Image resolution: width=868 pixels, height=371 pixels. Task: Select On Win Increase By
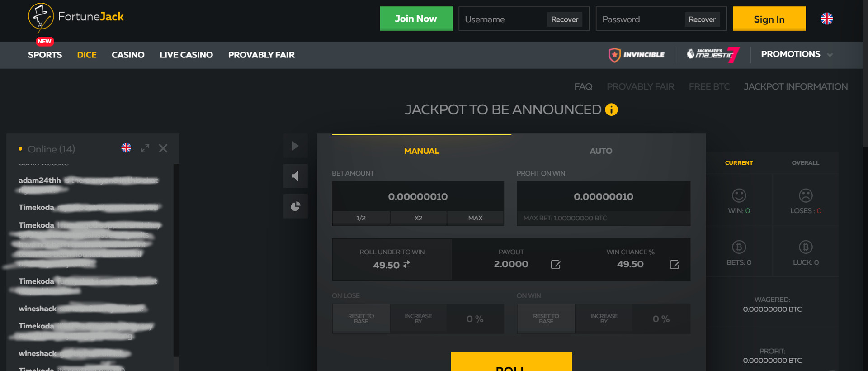coord(604,319)
